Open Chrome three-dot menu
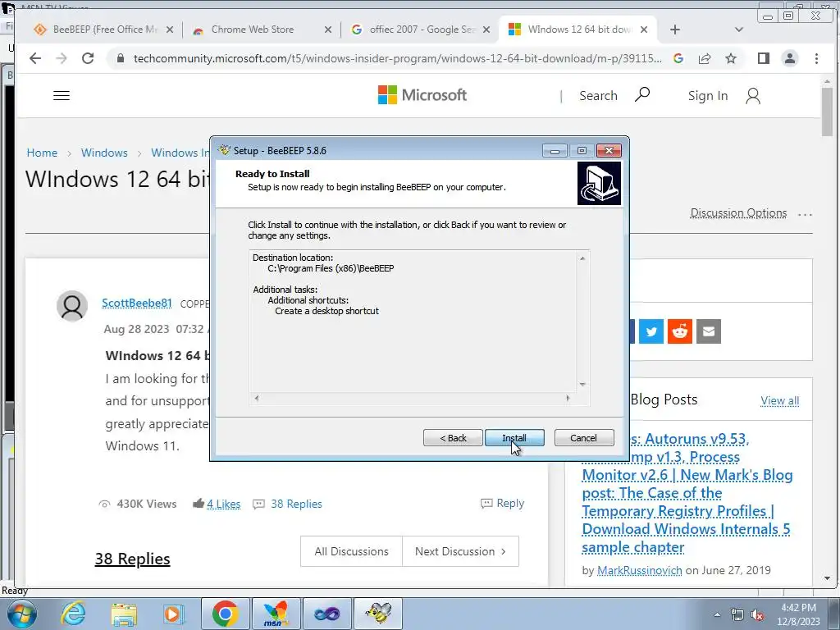The width and height of the screenshot is (840, 630). pyautogui.click(x=816, y=58)
